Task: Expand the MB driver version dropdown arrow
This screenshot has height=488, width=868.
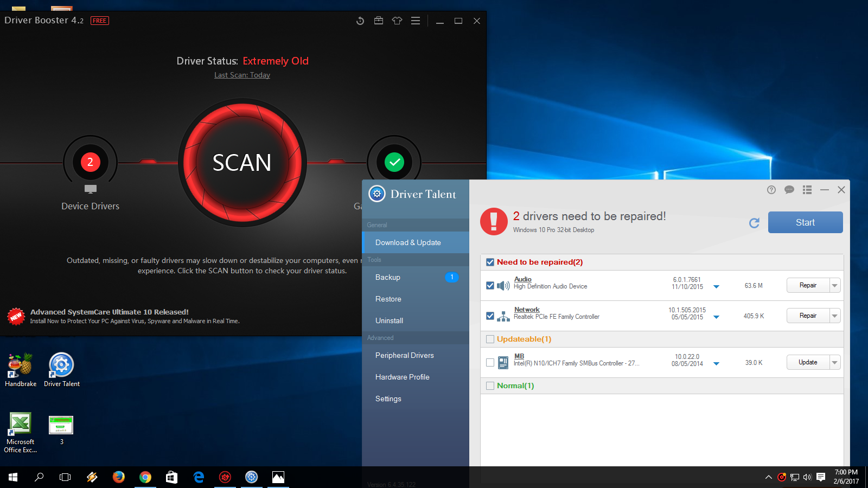Action: click(716, 363)
